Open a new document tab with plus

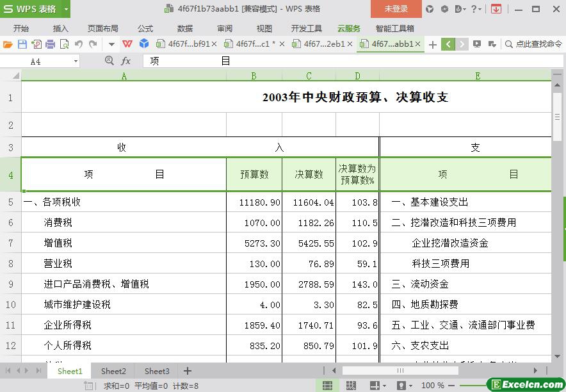coord(433,44)
